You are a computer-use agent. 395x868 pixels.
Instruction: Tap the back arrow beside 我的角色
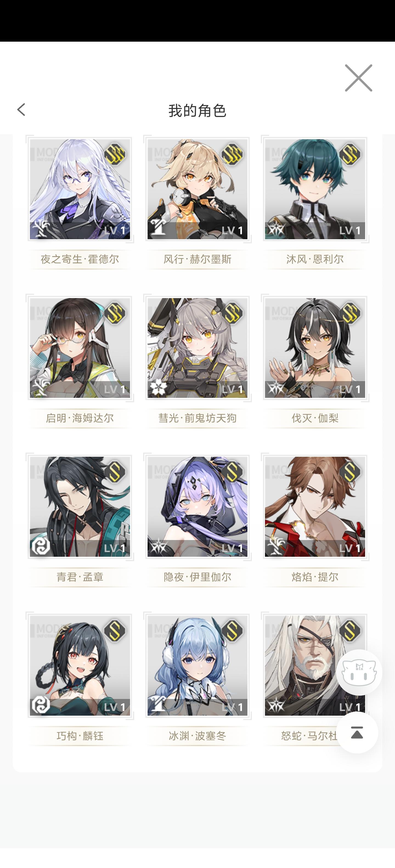pos(21,110)
